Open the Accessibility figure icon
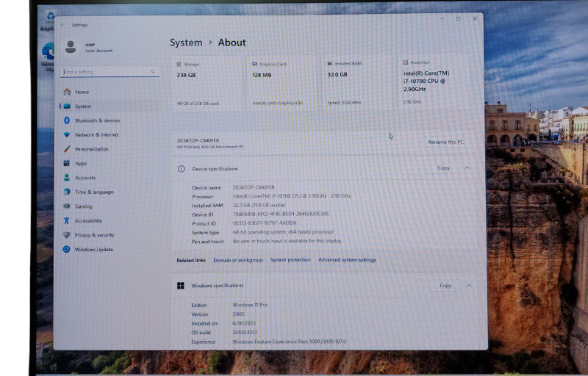588x376 pixels. (66, 220)
